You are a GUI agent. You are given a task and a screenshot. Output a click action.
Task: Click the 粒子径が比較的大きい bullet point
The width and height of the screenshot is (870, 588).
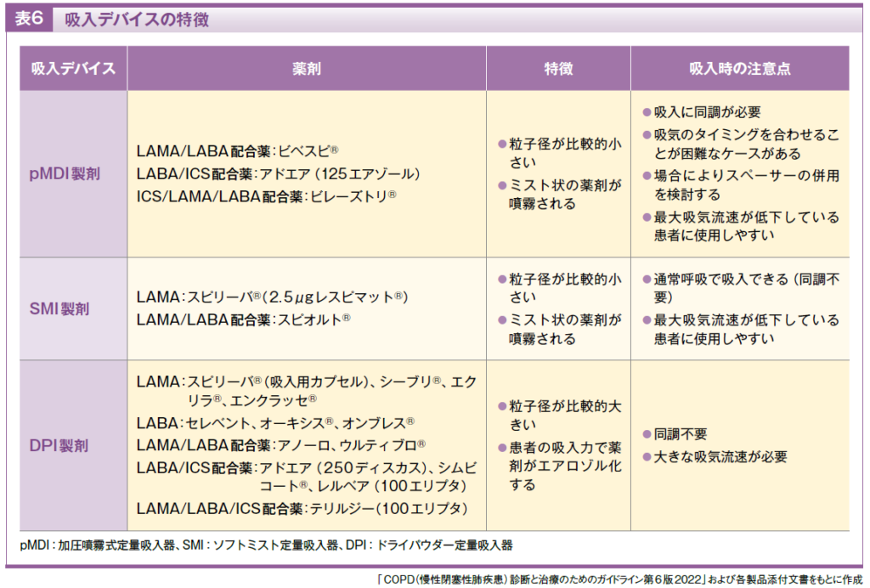[559, 416]
